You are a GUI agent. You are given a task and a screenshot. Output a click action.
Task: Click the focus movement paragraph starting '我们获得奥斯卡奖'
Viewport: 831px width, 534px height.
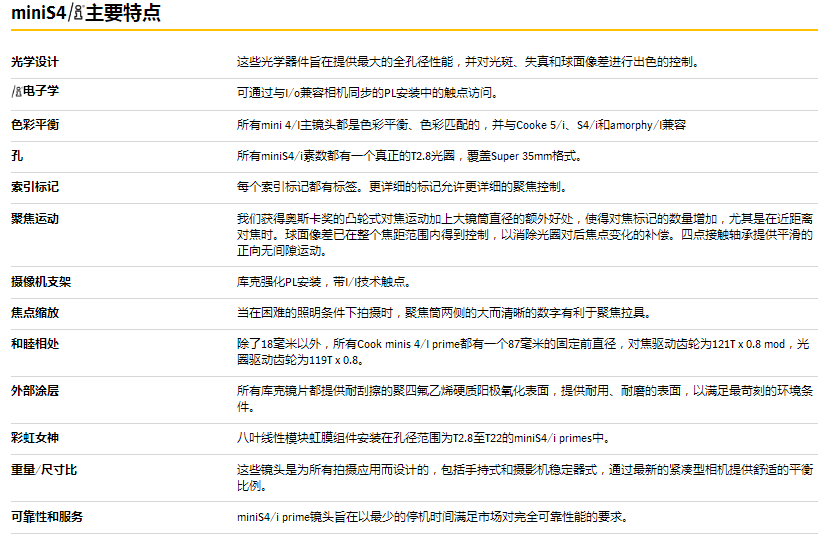coord(525,235)
